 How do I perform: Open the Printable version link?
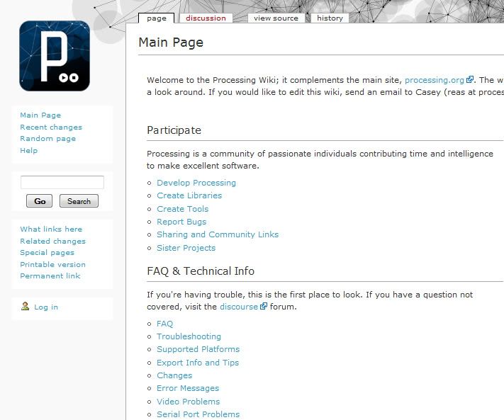click(52, 264)
